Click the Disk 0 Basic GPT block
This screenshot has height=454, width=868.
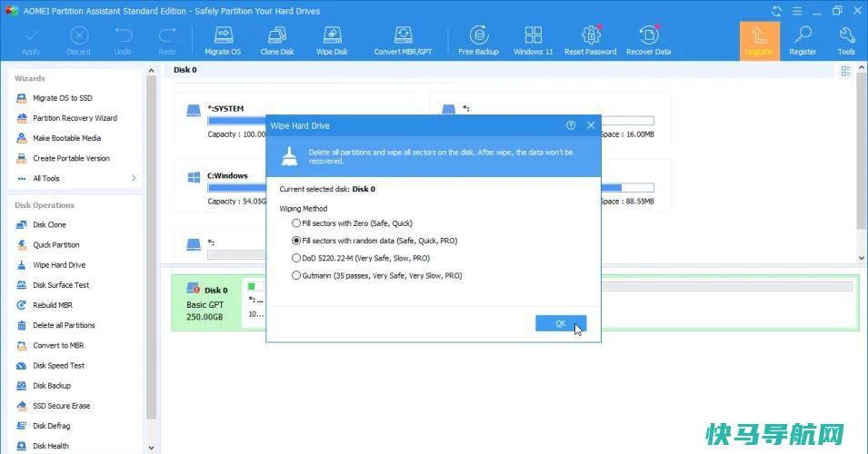pos(206,303)
